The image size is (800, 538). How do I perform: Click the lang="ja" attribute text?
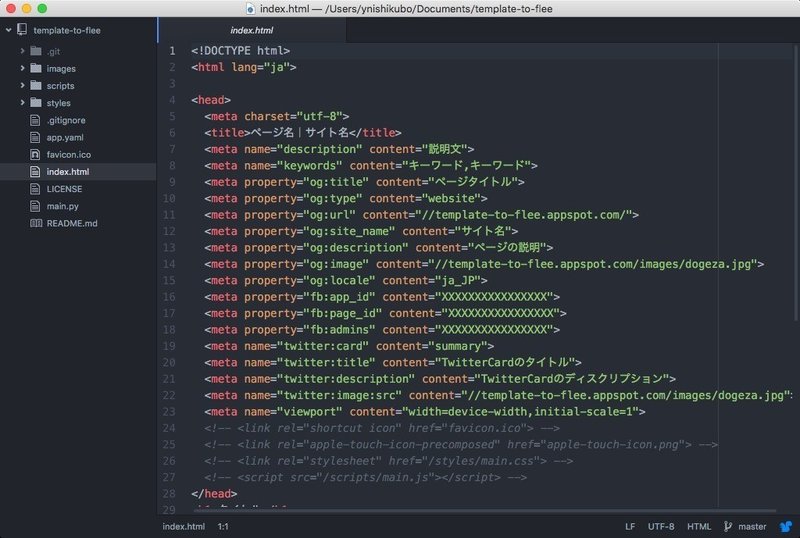pyautogui.click(x=260, y=67)
